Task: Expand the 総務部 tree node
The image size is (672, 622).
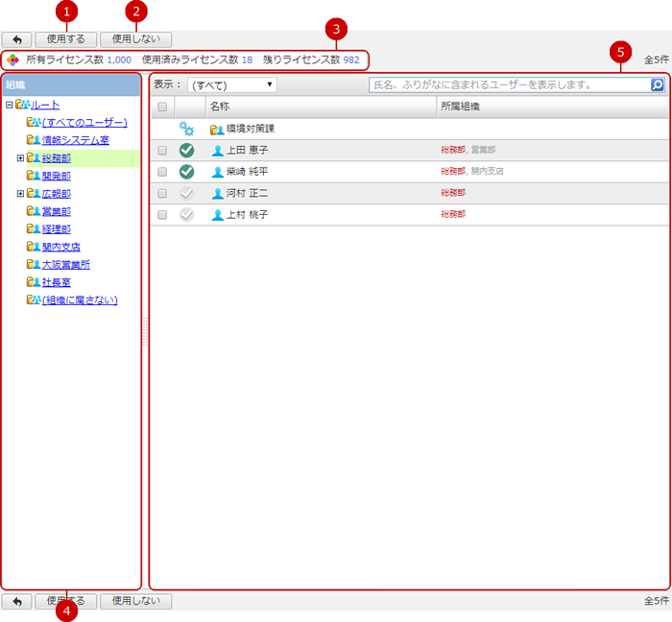Action: click(20, 158)
